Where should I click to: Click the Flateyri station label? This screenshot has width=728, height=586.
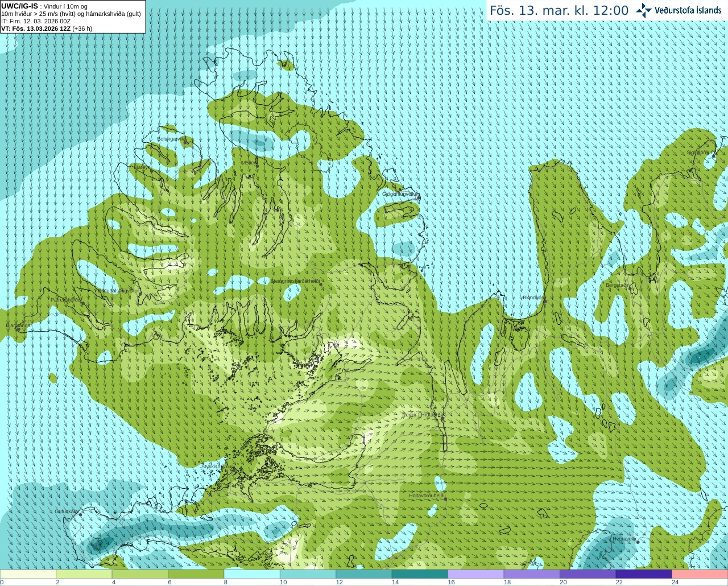coord(143,167)
